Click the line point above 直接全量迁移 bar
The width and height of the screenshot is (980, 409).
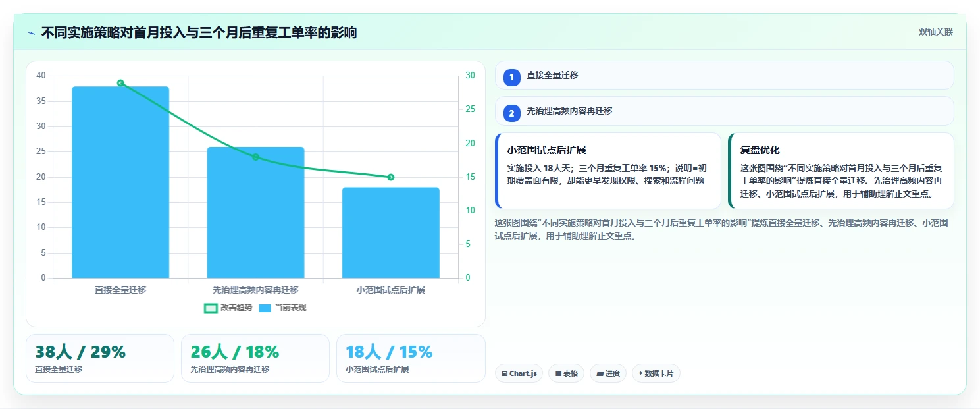point(120,83)
